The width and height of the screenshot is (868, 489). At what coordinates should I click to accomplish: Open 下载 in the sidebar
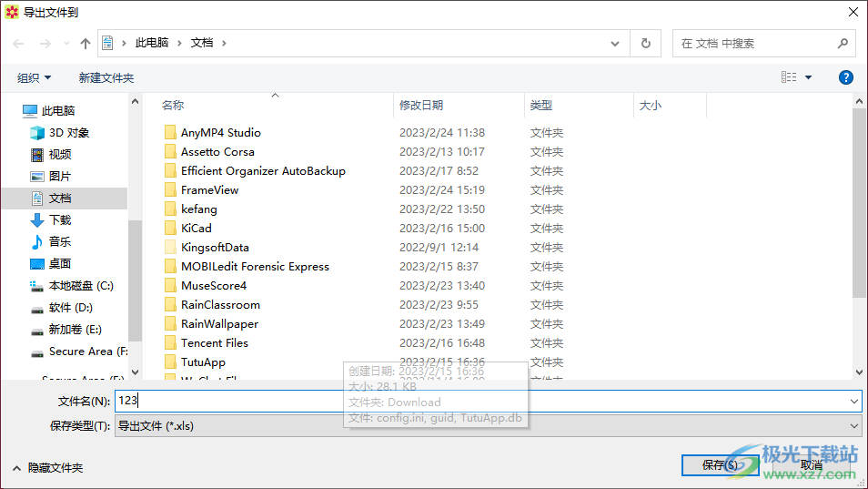point(51,220)
